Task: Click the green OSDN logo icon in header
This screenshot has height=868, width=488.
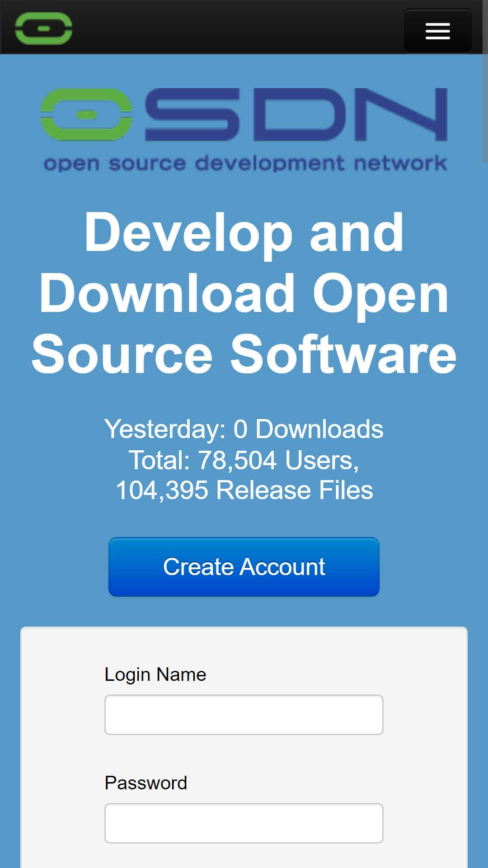Action: 44,28
